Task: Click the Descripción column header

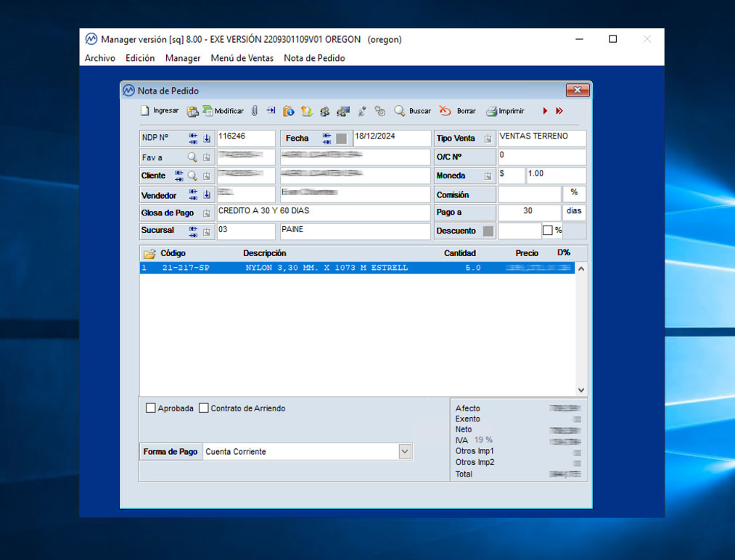Action: tap(264, 253)
